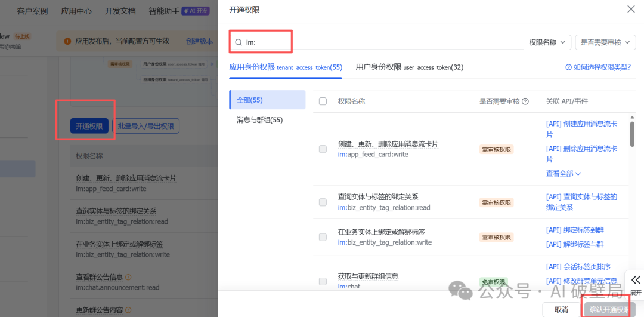Image resolution: width=644 pixels, height=317 pixels.
Task: Click the blue 开通权限 button
Action: pos(89,126)
